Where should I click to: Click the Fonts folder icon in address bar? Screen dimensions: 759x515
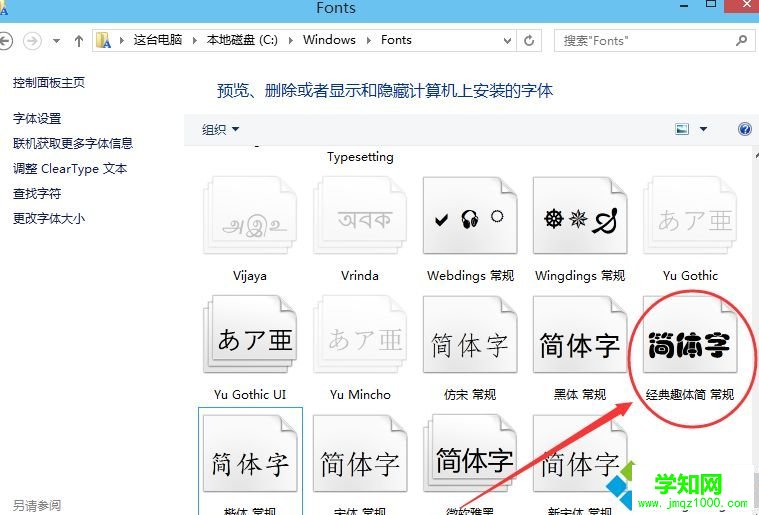[104, 40]
